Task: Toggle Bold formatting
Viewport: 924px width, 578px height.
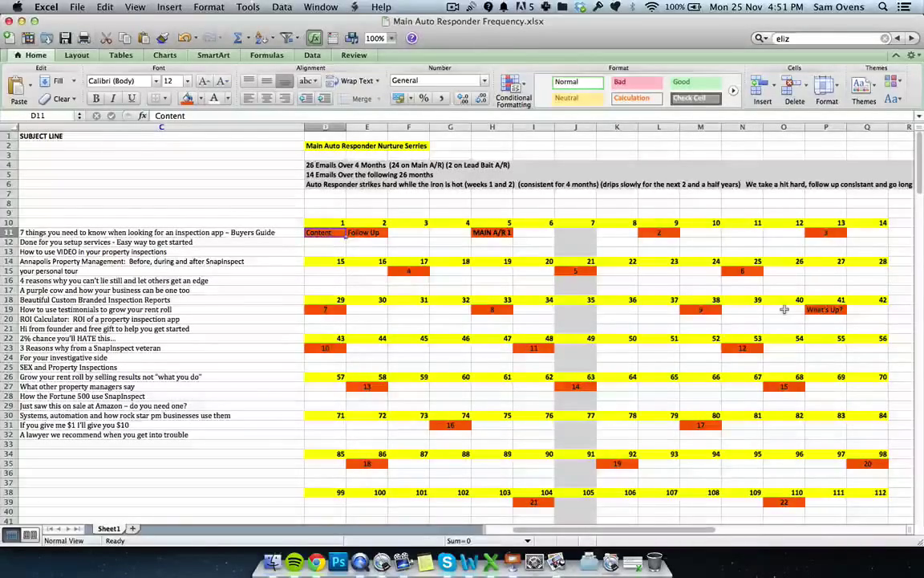Action: click(96, 99)
